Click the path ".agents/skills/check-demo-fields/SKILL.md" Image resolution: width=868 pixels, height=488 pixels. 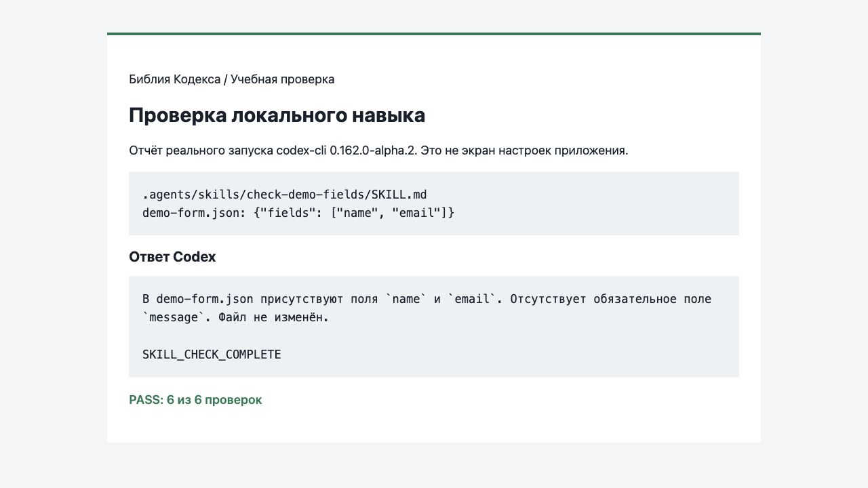284,195
